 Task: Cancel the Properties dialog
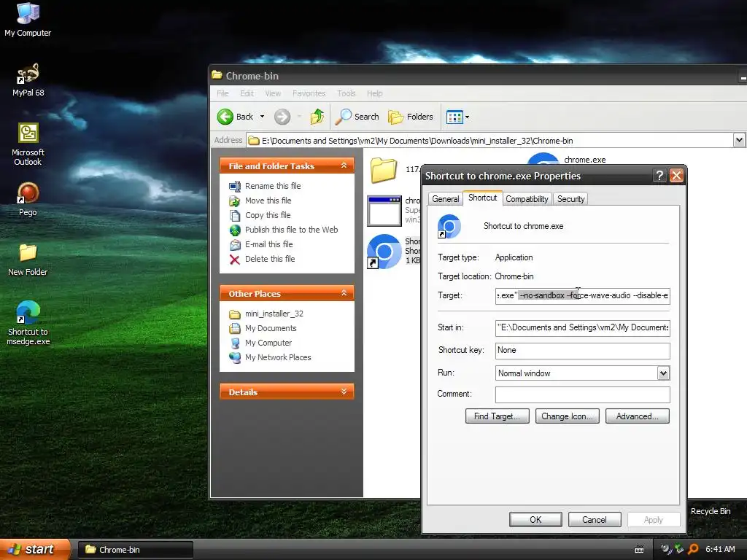click(x=595, y=519)
